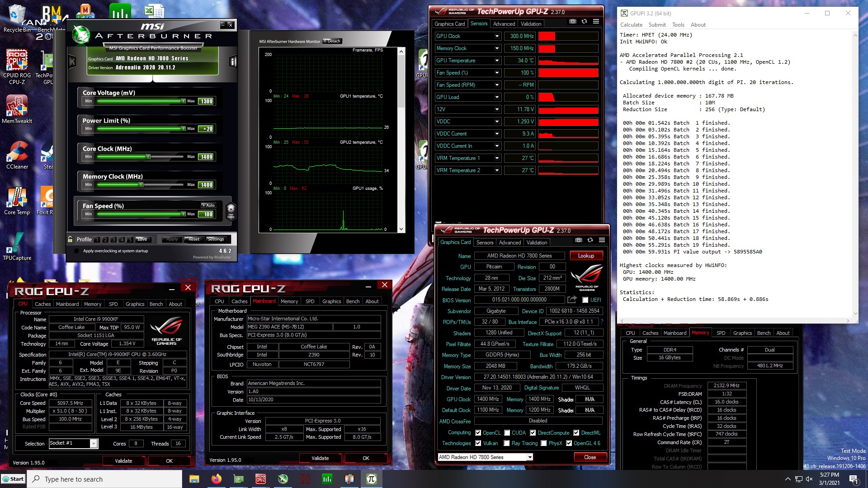The image size is (868, 488).
Task: Click the screenshot camera icon in GPU-Z Sensors window
Action: point(572,22)
